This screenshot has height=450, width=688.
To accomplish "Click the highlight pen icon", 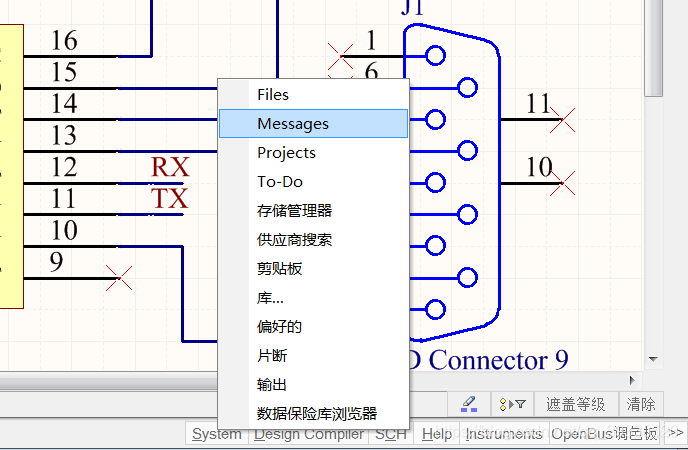I will (x=469, y=404).
